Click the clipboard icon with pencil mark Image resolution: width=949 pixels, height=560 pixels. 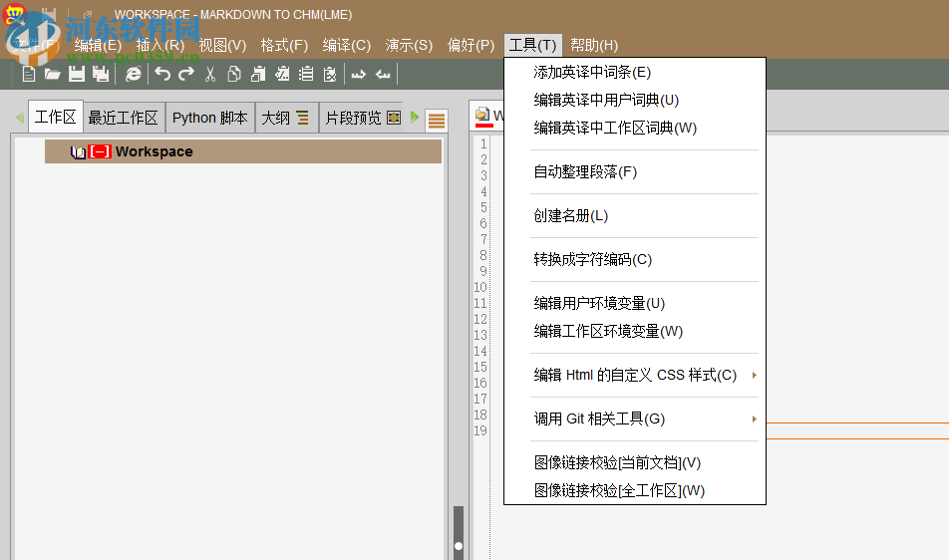282,75
